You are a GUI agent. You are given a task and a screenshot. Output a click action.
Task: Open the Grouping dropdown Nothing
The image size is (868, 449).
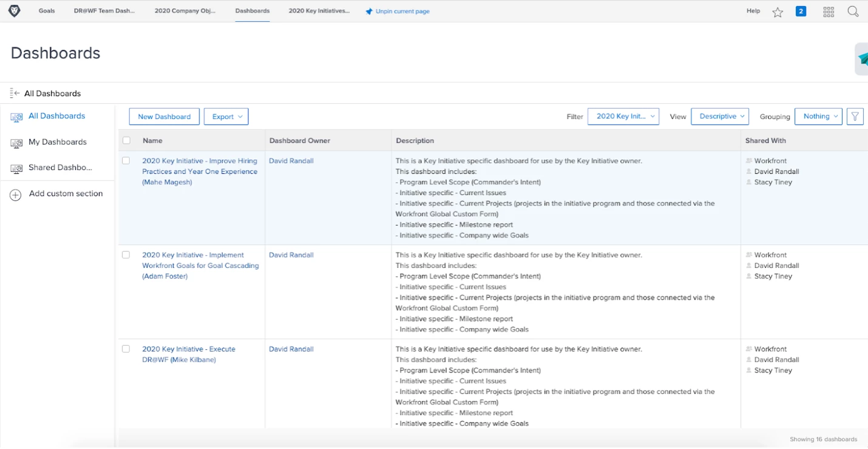click(818, 116)
